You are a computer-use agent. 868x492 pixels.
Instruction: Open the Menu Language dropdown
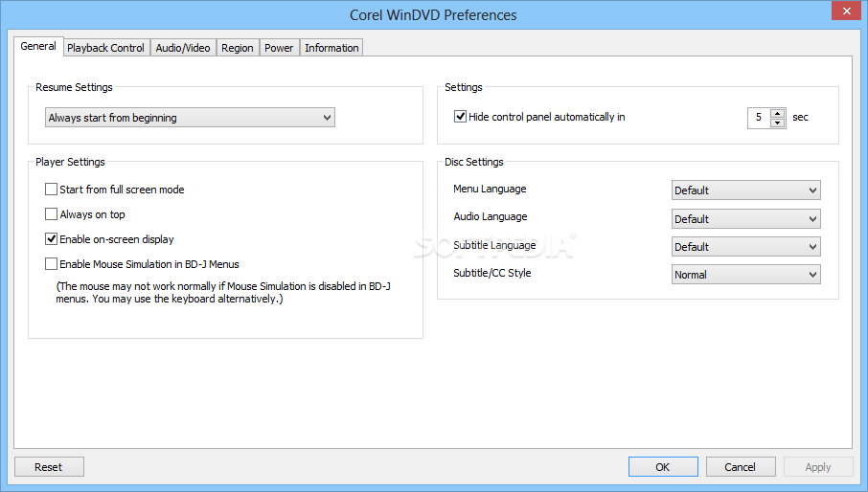(x=745, y=190)
